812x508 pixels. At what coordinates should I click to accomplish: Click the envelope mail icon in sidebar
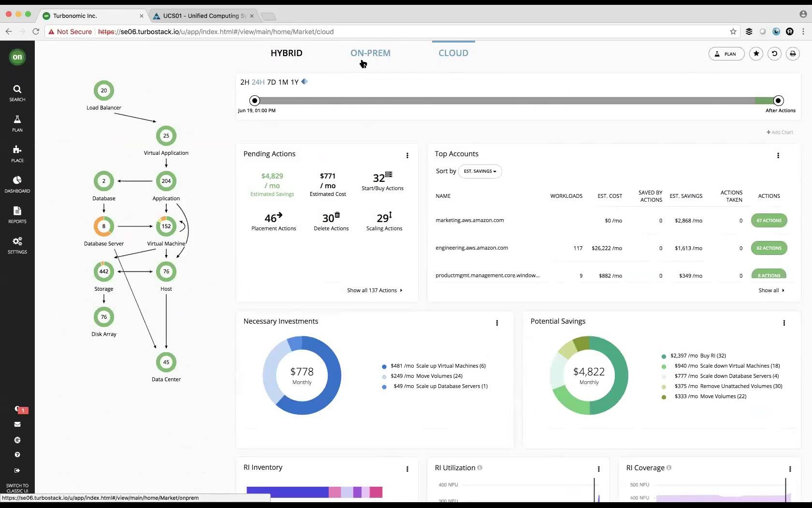17,424
